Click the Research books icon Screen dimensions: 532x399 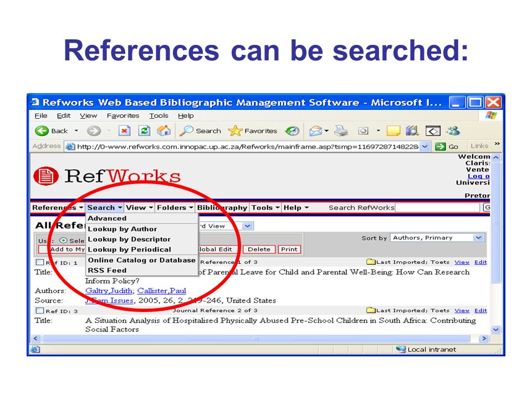pyautogui.click(x=412, y=131)
